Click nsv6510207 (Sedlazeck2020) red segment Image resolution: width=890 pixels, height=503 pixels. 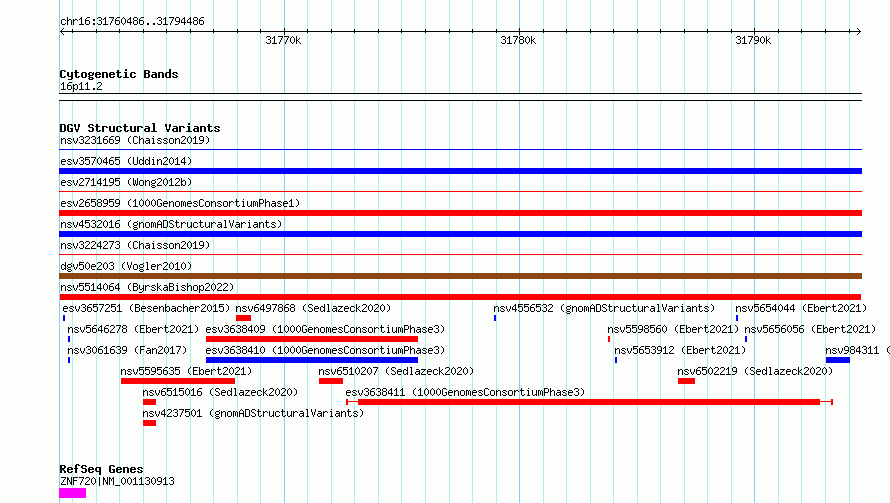331,381
